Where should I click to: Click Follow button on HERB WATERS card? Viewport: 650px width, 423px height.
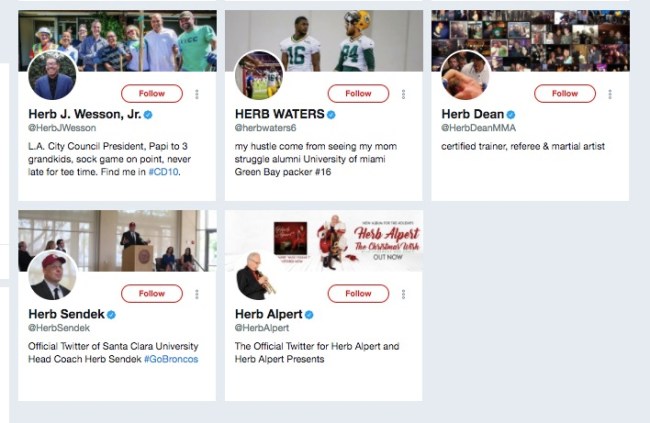click(358, 93)
